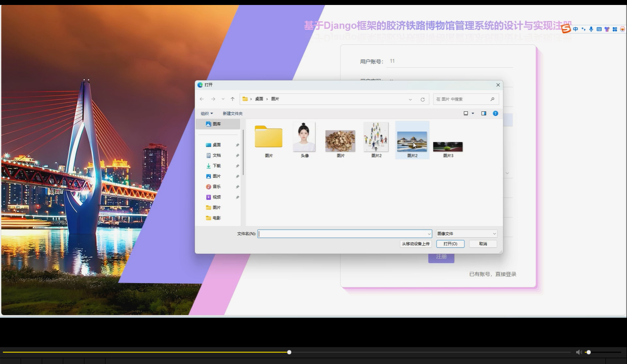Expand the file name history dropdown

(429, 234)
